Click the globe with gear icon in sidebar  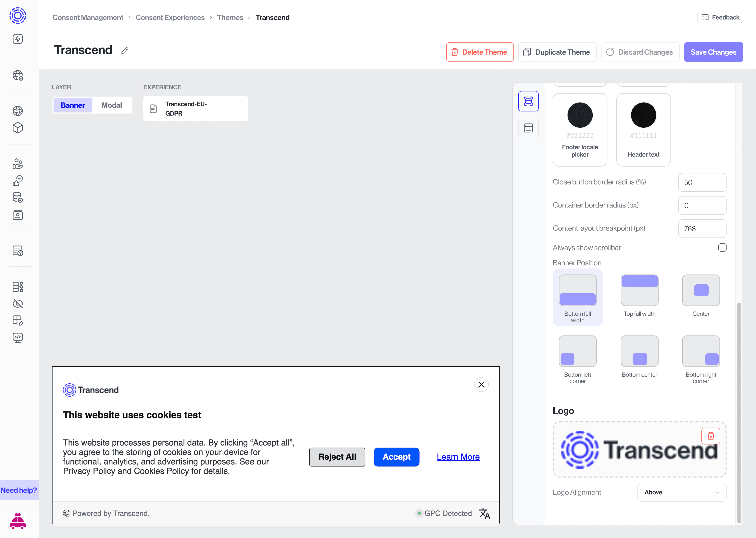coord(18,76)
